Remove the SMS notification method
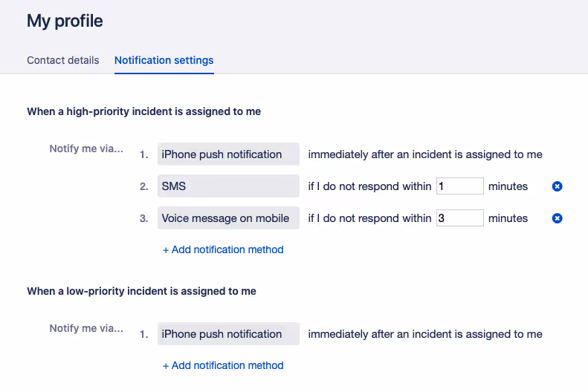This screenshot has height=392, width=588. pos(558,186)
